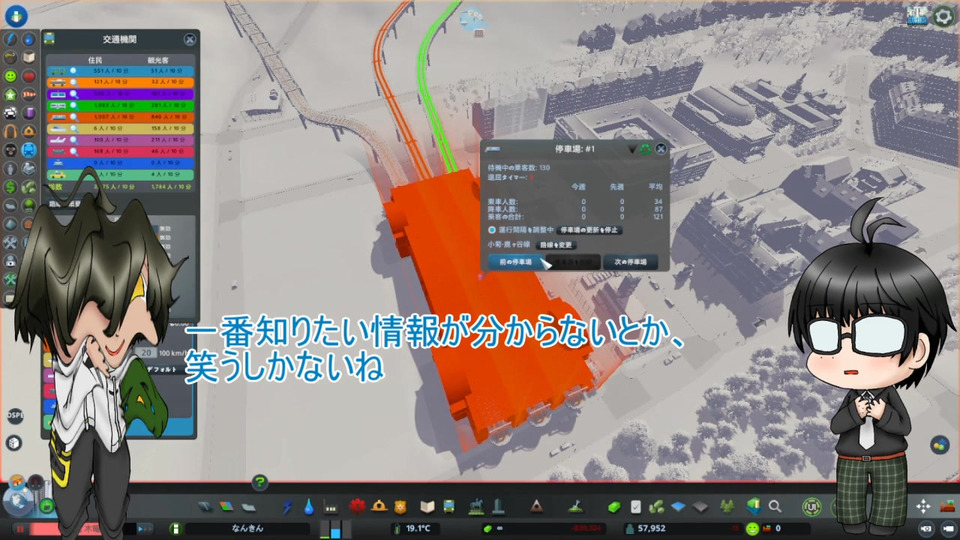Toggle monorail lines magnifier in red row
The height and width of the screenshot is (540, 960).
(73, 151)
